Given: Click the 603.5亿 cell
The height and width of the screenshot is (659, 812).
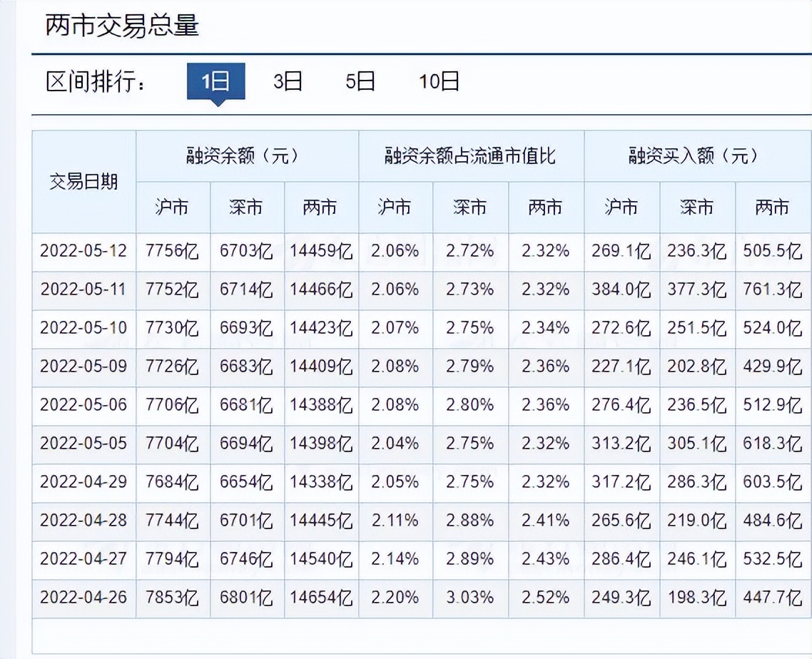Looking at the screenshot, I should (x=773, y=482).
